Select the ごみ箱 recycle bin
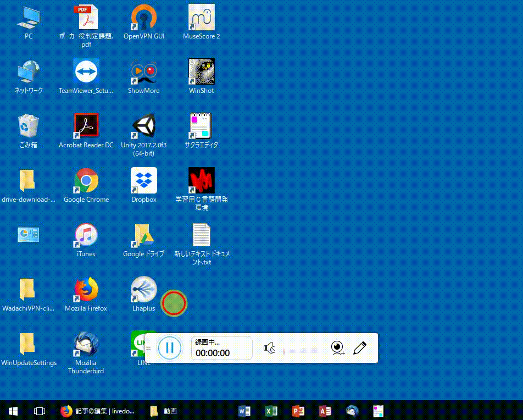Viewport: 523px width, 420px height. point(29,131)
